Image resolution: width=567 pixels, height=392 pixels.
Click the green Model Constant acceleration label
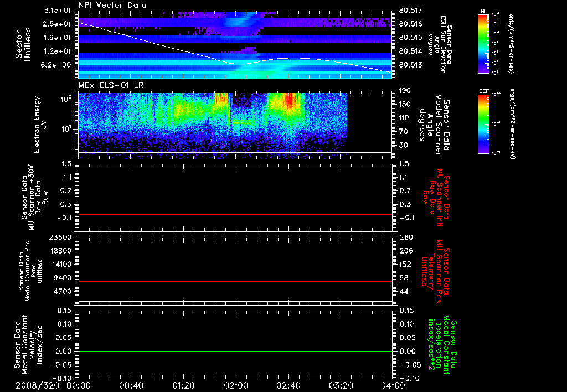pos(442,344)
